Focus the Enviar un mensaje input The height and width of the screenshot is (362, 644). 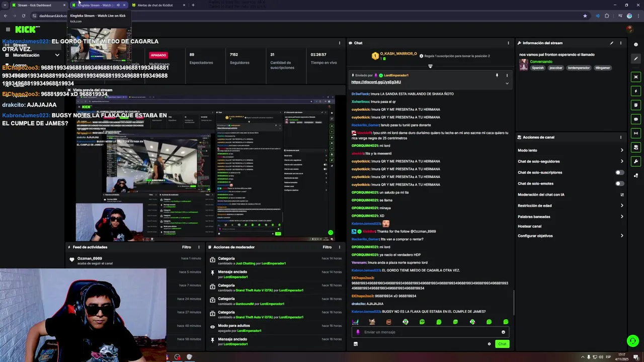pyautogui.click(x=430, y=332)
